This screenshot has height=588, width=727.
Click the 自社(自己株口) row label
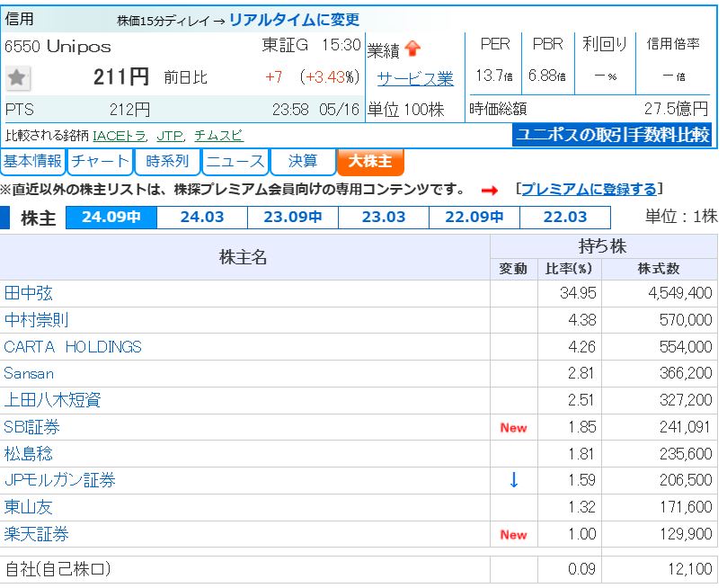pyautogui.click(x=58, y=569)
